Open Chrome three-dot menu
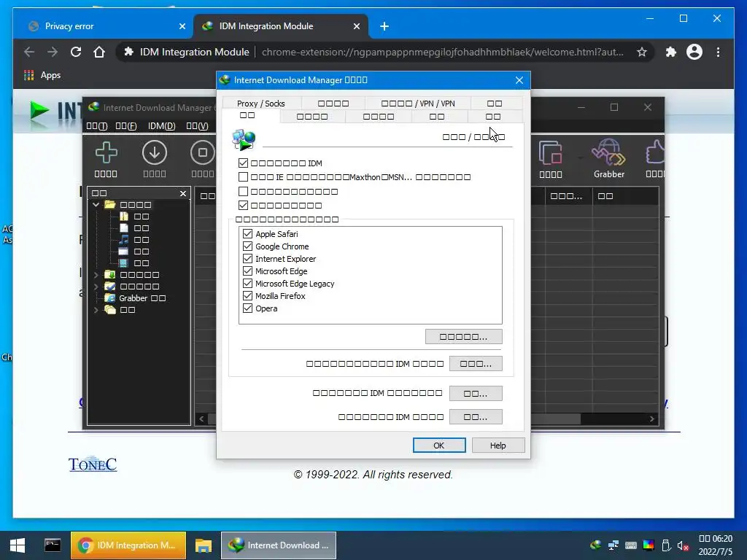The height and width of the screenshot is (560, 747). point(718,52)
